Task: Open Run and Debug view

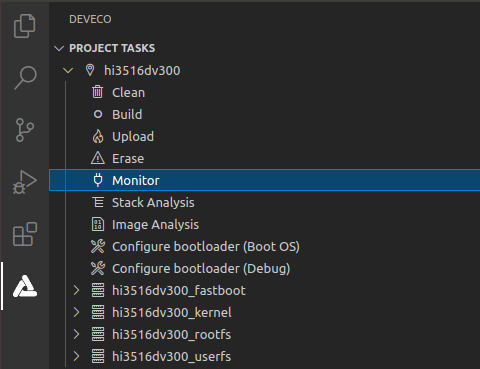Action: coord(25,182)
